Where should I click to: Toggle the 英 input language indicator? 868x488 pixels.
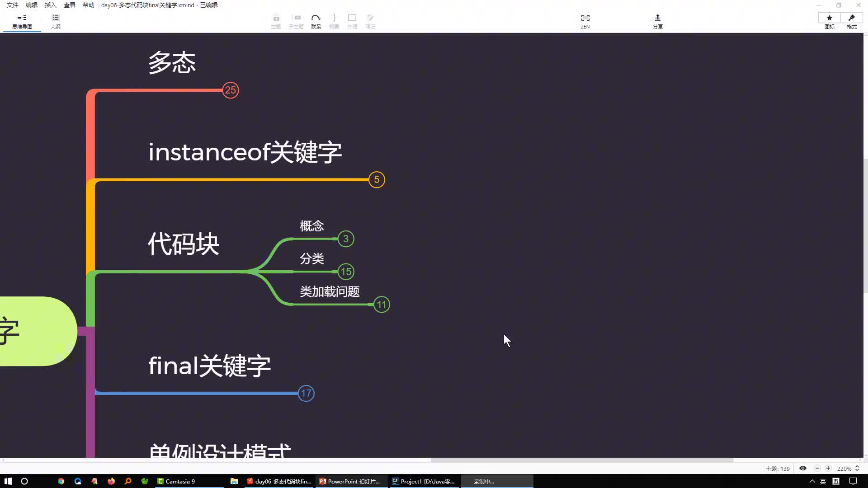[x=823, y=481]
